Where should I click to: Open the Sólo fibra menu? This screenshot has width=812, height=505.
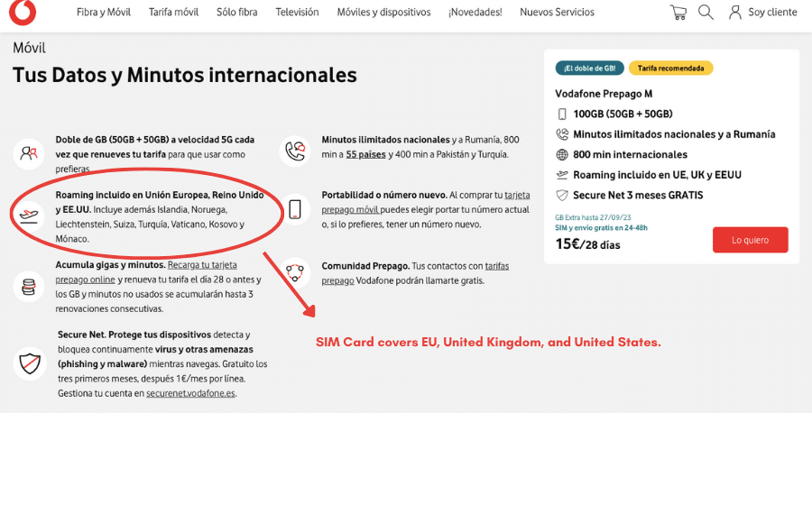(236, 12)
